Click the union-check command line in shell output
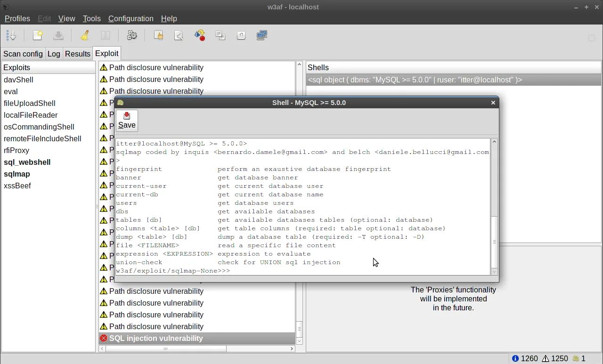 228,262
